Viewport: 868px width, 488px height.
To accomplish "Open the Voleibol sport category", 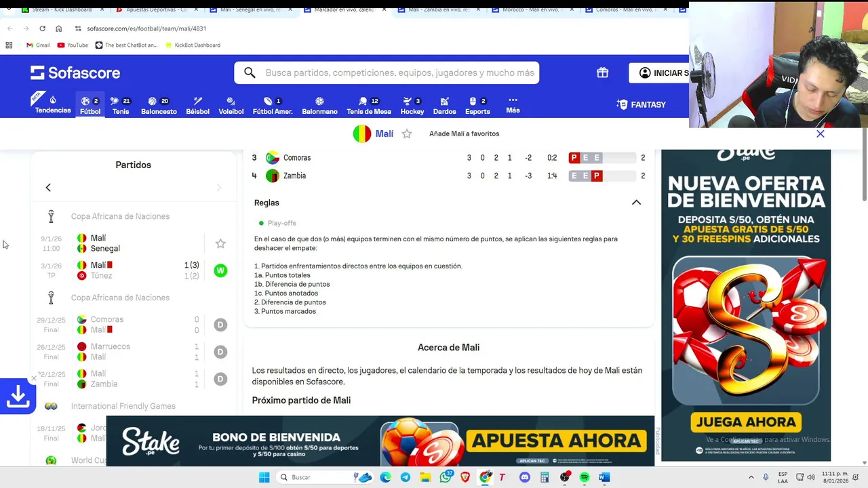I will (x=231, y=104).
